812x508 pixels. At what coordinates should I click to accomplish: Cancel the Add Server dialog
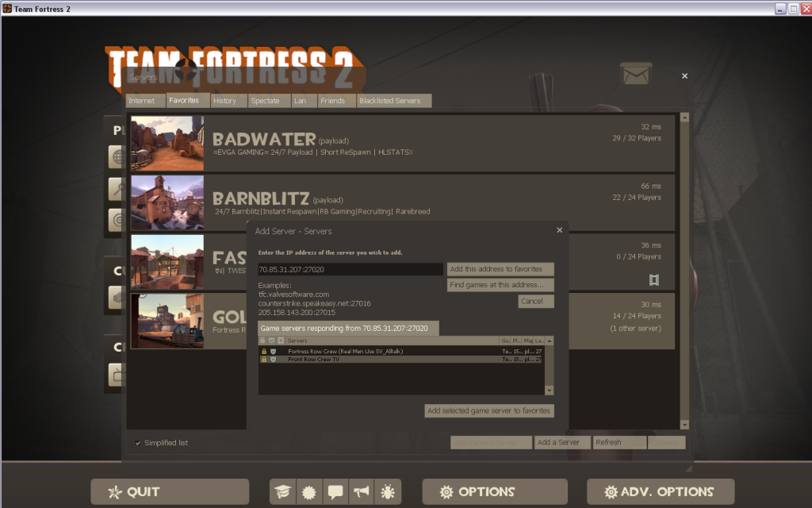pyautogui.click(x=535, y=302)
